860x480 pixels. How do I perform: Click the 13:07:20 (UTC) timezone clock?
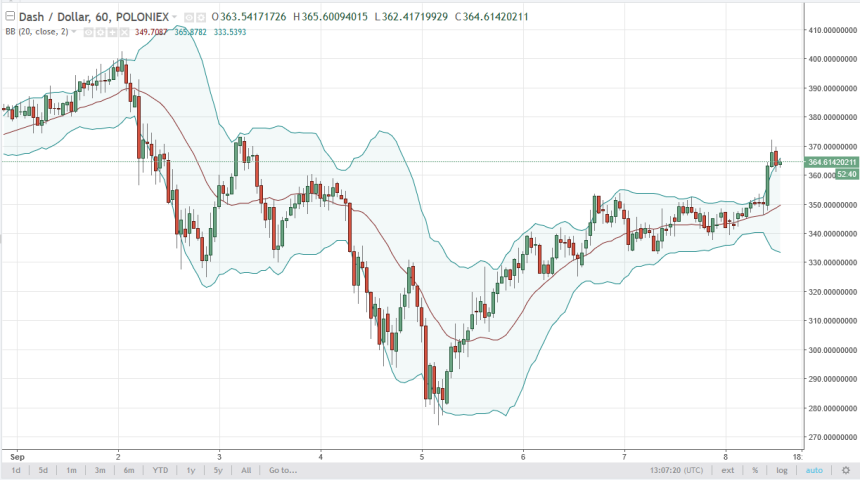676,470
